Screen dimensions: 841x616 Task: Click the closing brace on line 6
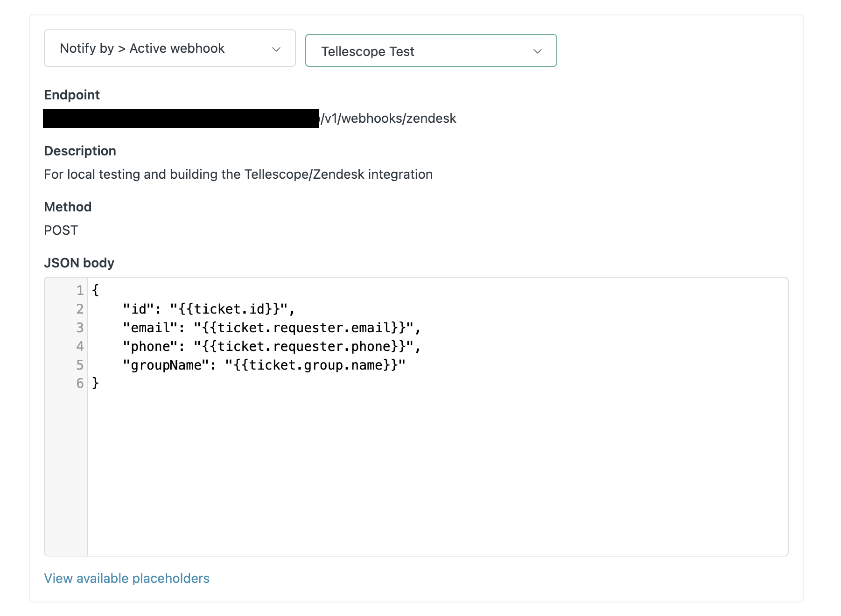tap(95, 383)
